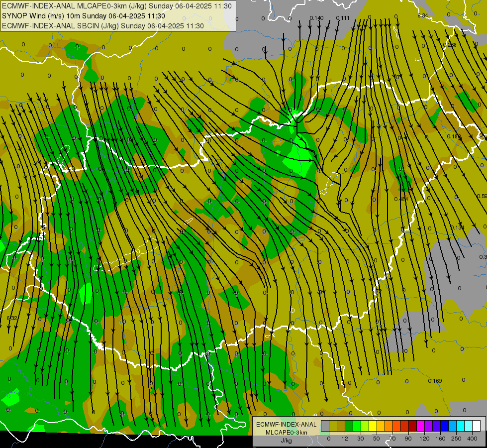This screenshot has height=448, width=487.
Task: Click the gray swatch in the legend
Action: (325, 426)
